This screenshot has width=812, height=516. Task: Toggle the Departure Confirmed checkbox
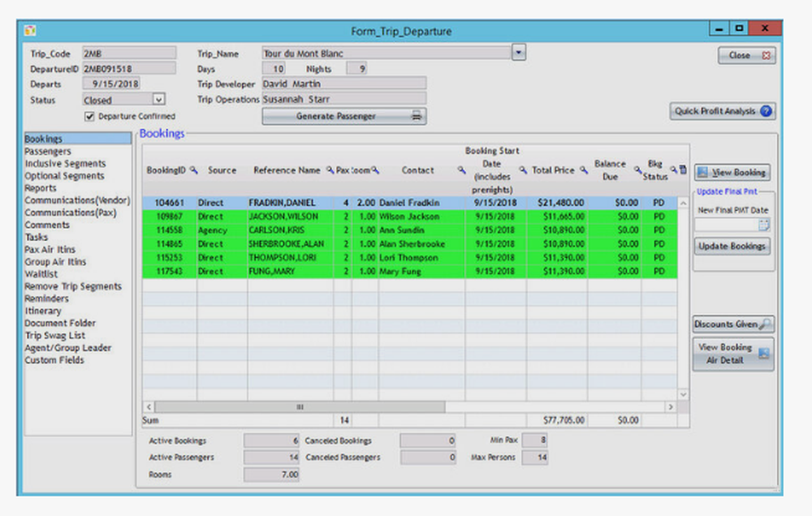[x=89, y=117]
